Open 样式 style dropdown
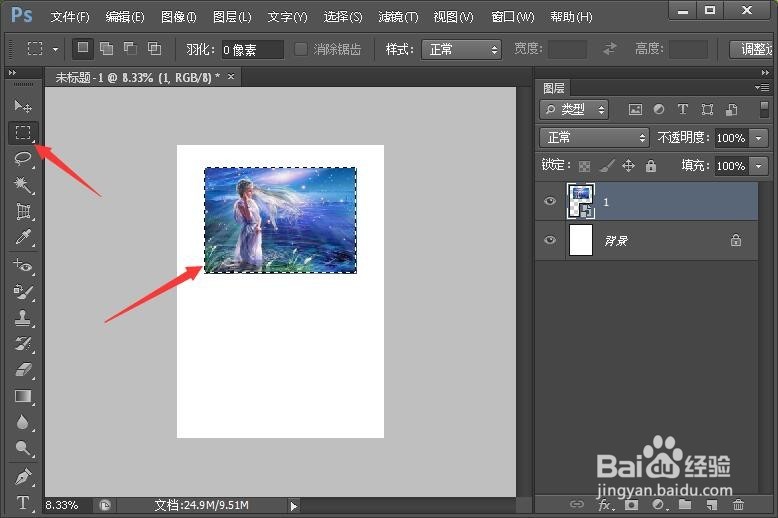 461,49
